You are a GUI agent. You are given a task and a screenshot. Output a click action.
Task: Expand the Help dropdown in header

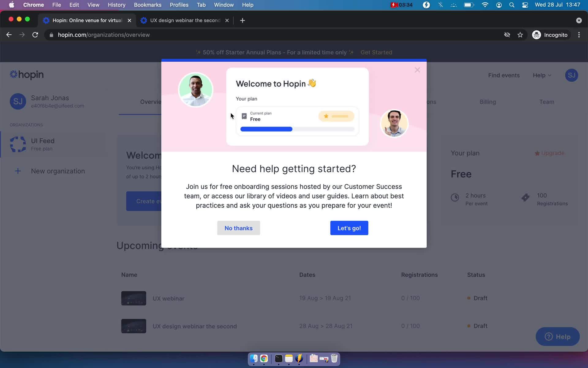(x=542, y=75)
